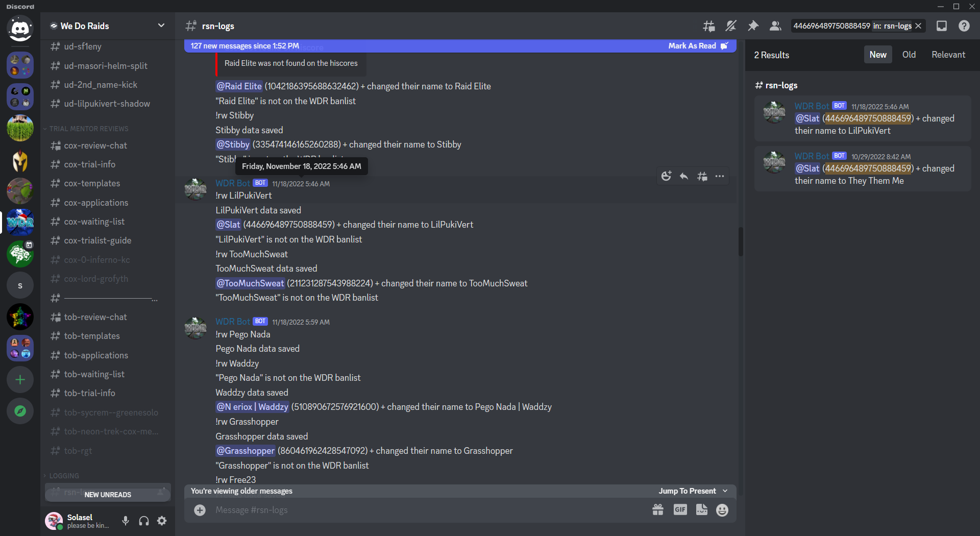Add reaction to WDR Bot message
The width and height of the screenshot is (980, 536).
coord(666,176)
